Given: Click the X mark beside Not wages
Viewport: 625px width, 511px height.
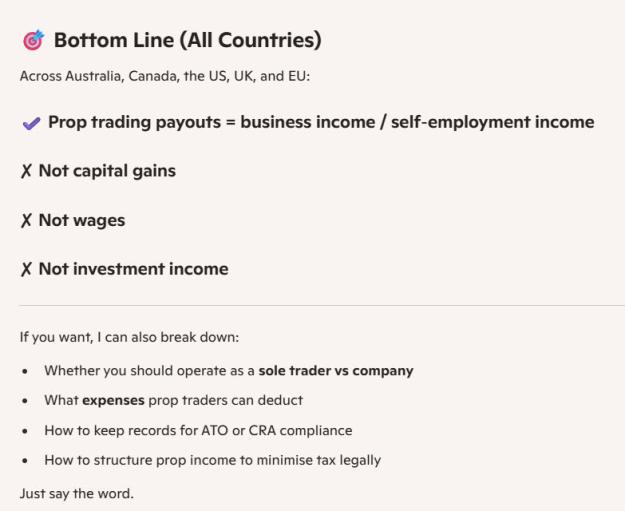Looking at the screenshot, I should point(26,220).
